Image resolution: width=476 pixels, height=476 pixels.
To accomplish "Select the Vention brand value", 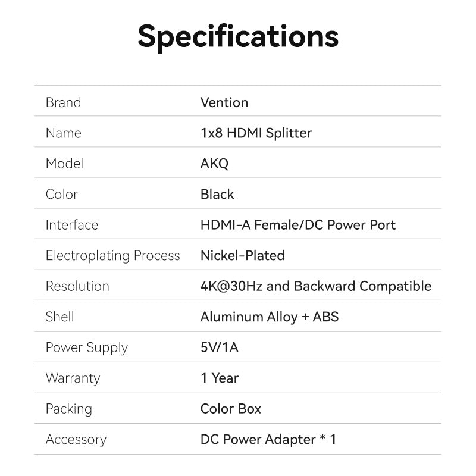I will [x=224, y=102].
